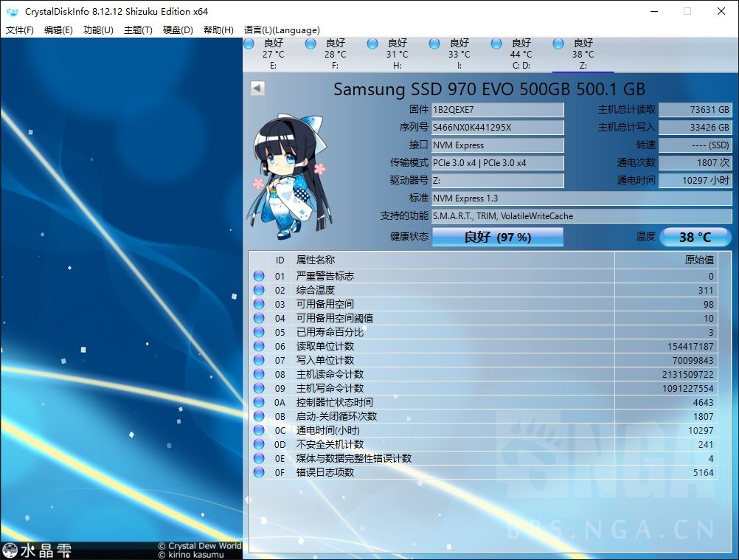Click the blue circle icon beside 通电时间(小时)
The image size is (739, 560).
[x=259, y=430]
